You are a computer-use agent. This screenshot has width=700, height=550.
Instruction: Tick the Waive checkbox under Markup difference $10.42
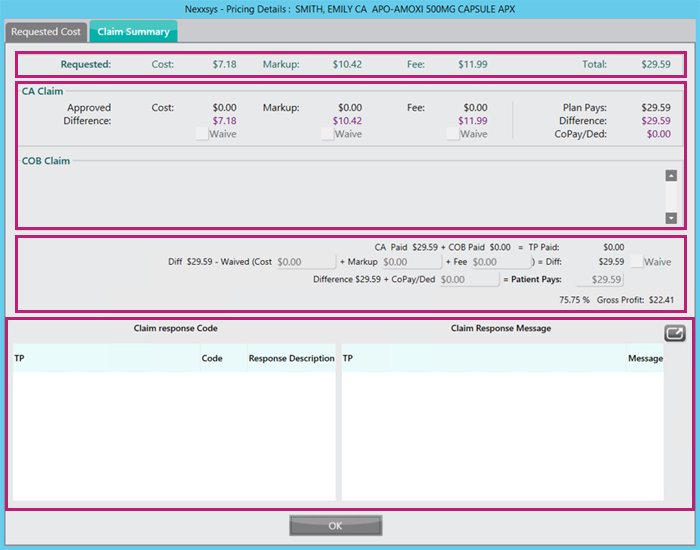click(327, 134)
